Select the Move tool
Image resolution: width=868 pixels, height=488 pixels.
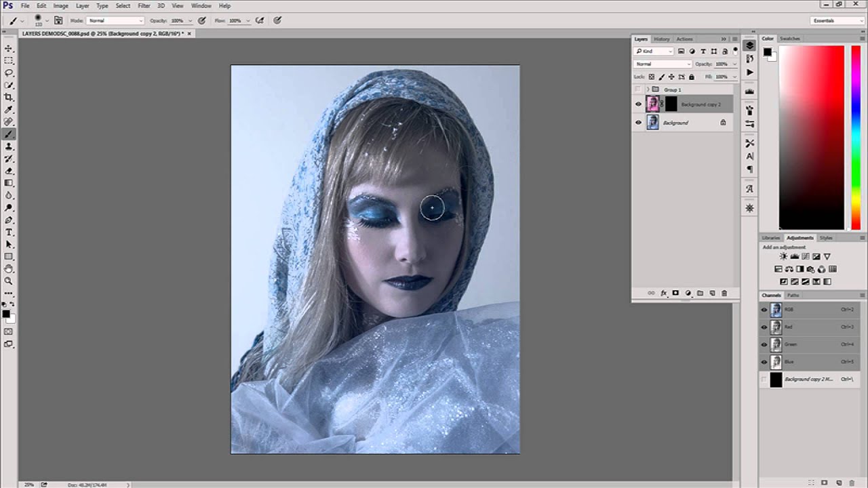9,49
